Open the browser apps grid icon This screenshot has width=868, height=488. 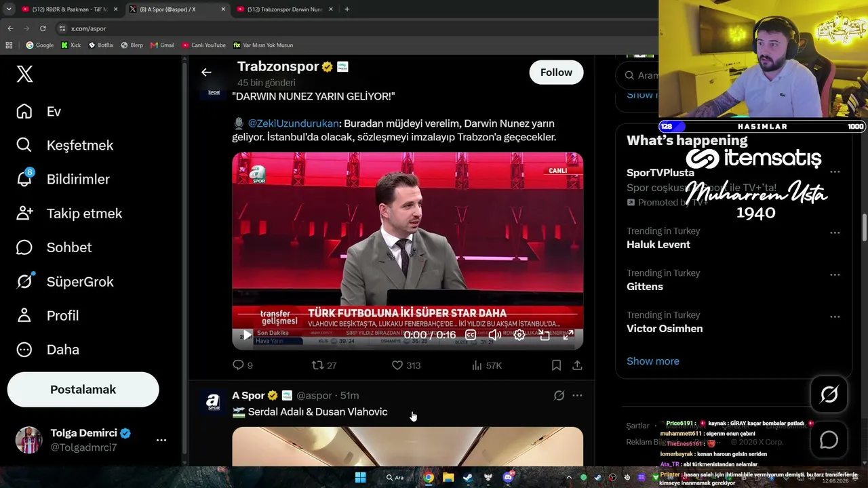point(9,45)
